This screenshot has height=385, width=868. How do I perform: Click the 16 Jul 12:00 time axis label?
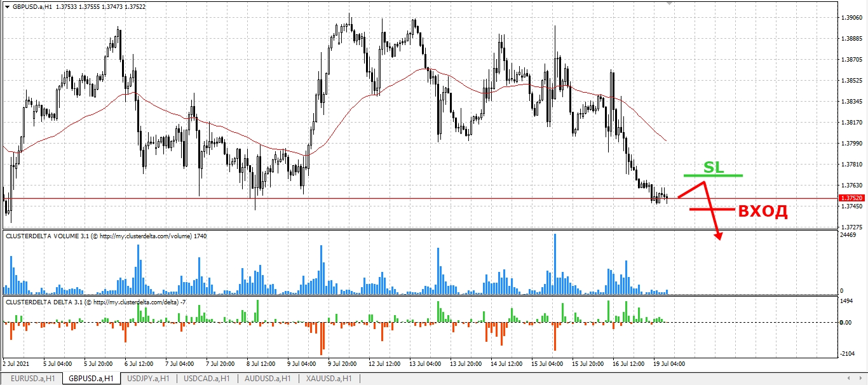coord(627,364)
